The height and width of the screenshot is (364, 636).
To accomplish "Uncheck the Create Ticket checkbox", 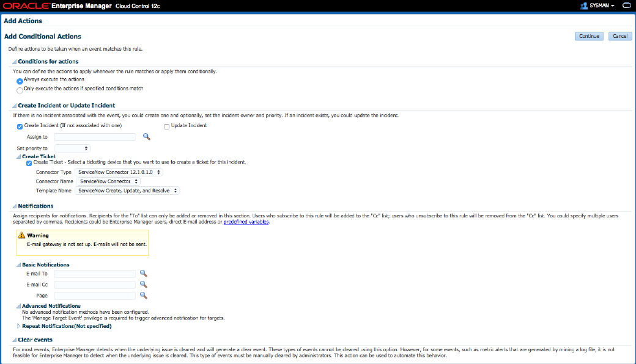I will [x=29, y=163].
